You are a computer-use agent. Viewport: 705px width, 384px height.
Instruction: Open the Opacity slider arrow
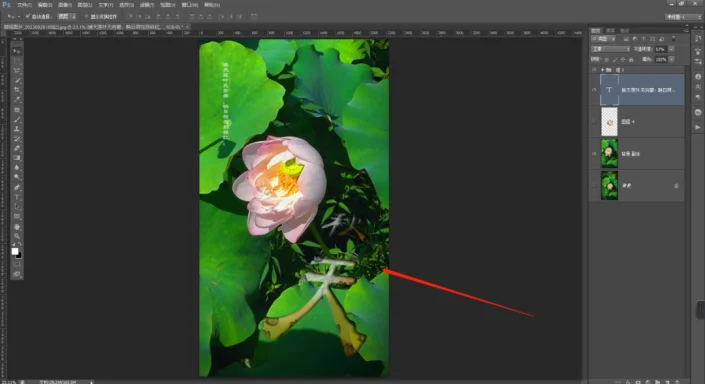pyautogui.click(x=671, y=49)
